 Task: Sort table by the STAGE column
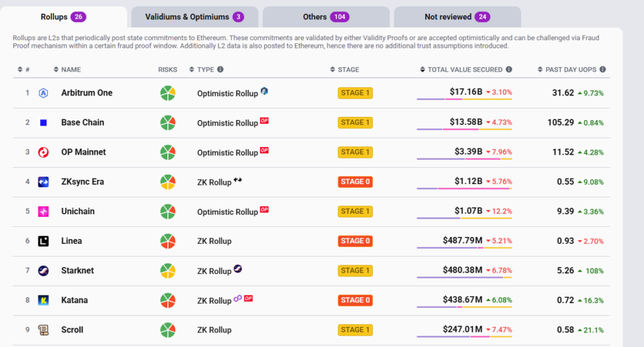[x=345, y=70]
